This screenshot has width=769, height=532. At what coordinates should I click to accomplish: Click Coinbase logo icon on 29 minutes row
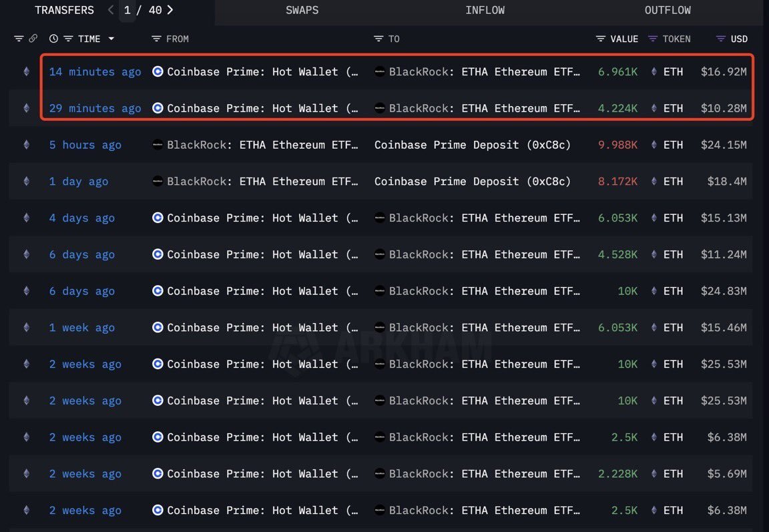click(x=158, y=108)
